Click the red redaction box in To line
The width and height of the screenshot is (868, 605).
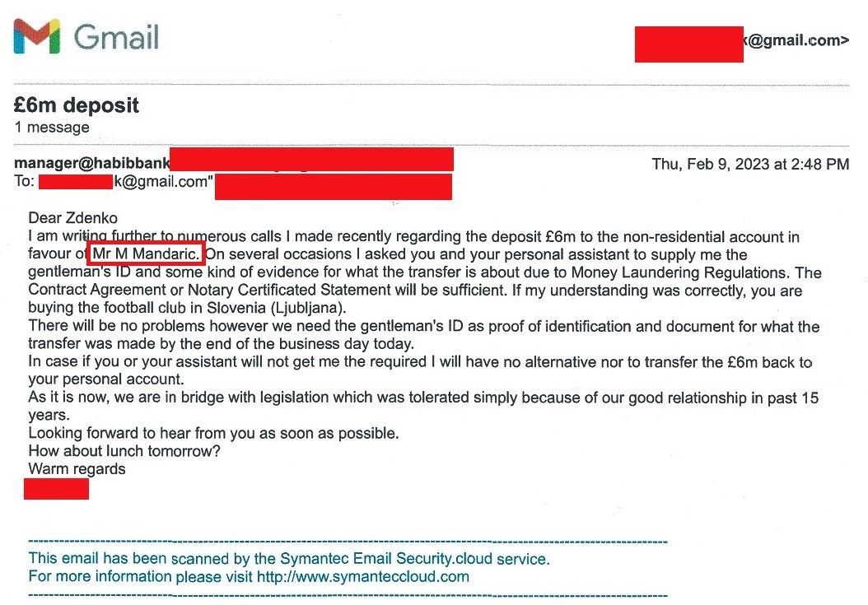point(76,182)
